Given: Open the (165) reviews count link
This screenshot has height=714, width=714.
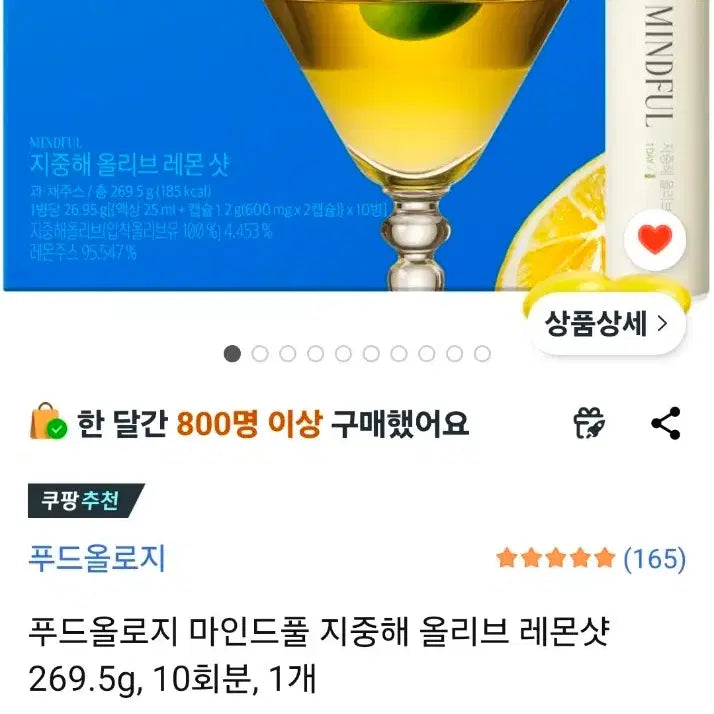Looking at the screenshot, I should pyautogui.click(x=654, y=558).
